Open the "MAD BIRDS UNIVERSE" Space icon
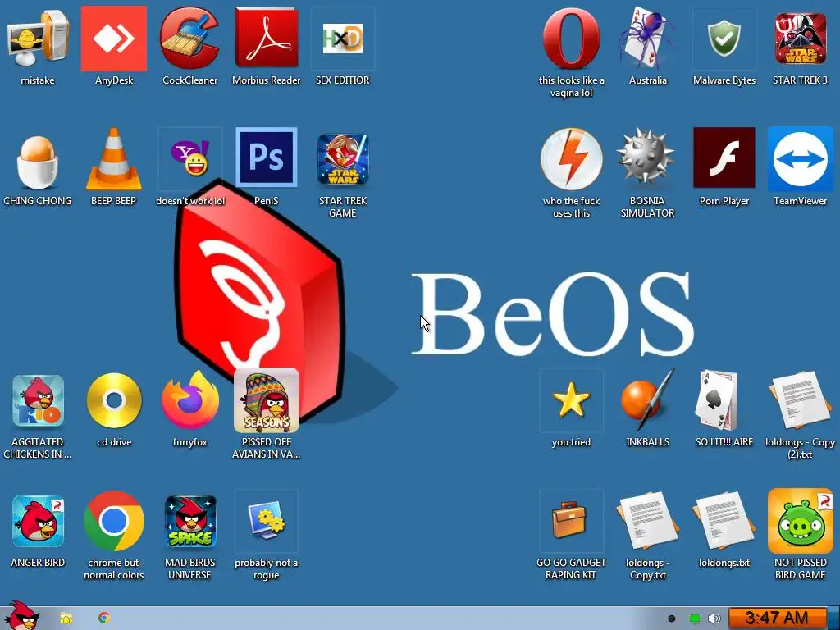This screenshot has height=630, width=840. coord(190,522)
